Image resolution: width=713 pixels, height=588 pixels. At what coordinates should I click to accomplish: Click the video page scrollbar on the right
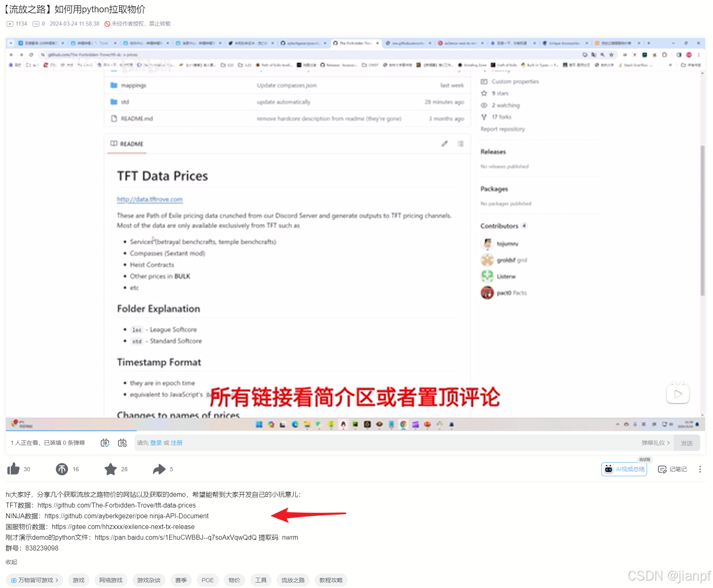tap(702, 220)
